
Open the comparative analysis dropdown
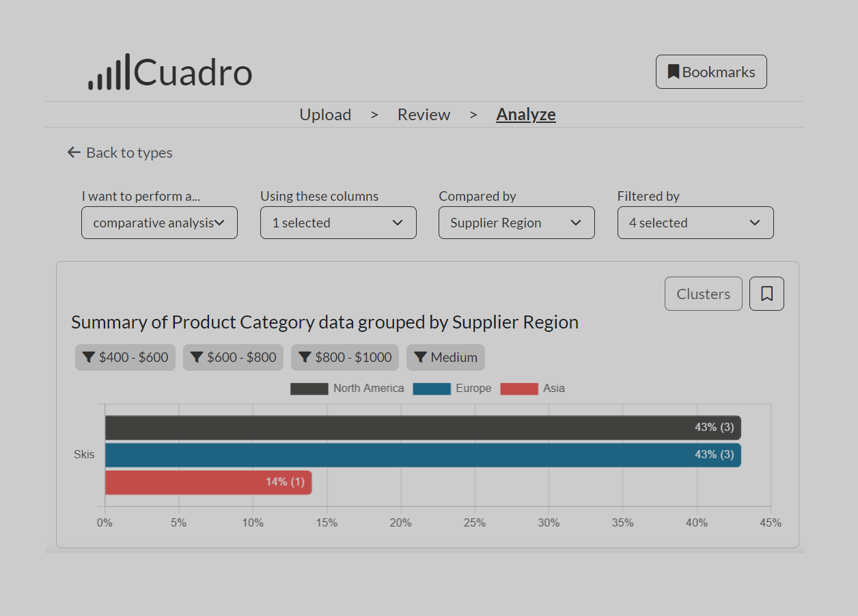pyautogui.click(x=159, y=223)
